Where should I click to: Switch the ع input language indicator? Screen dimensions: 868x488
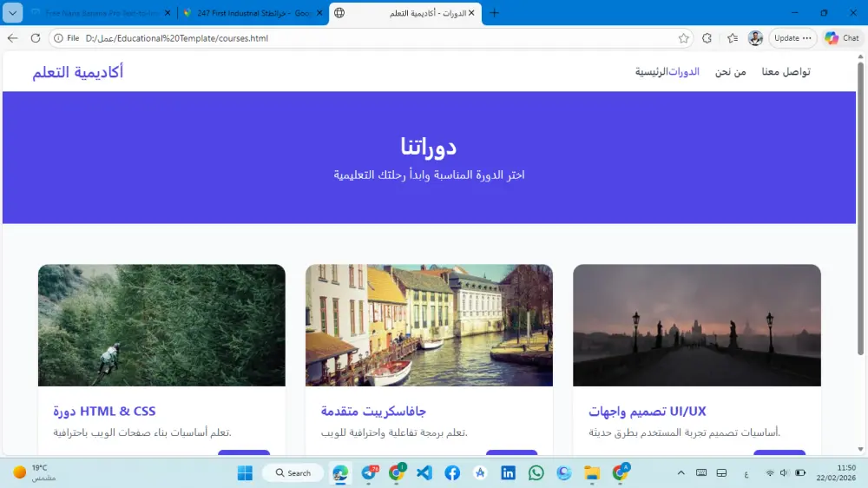point(746,473)
